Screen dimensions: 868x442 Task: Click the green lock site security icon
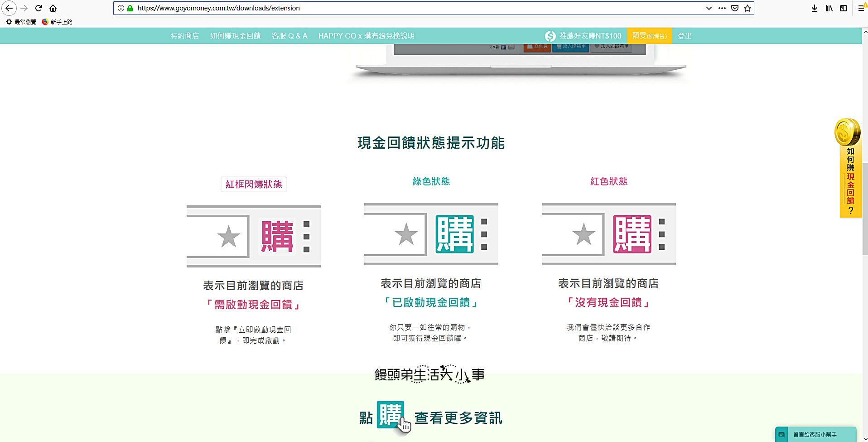[x=130, y=8]
